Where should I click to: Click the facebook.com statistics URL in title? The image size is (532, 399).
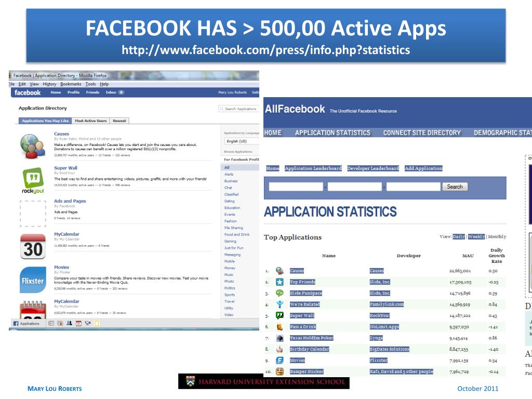(265, 50)
